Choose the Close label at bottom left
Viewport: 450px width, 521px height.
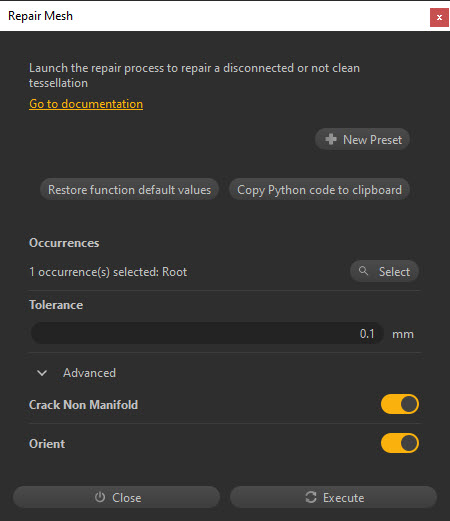click(127, 498)
